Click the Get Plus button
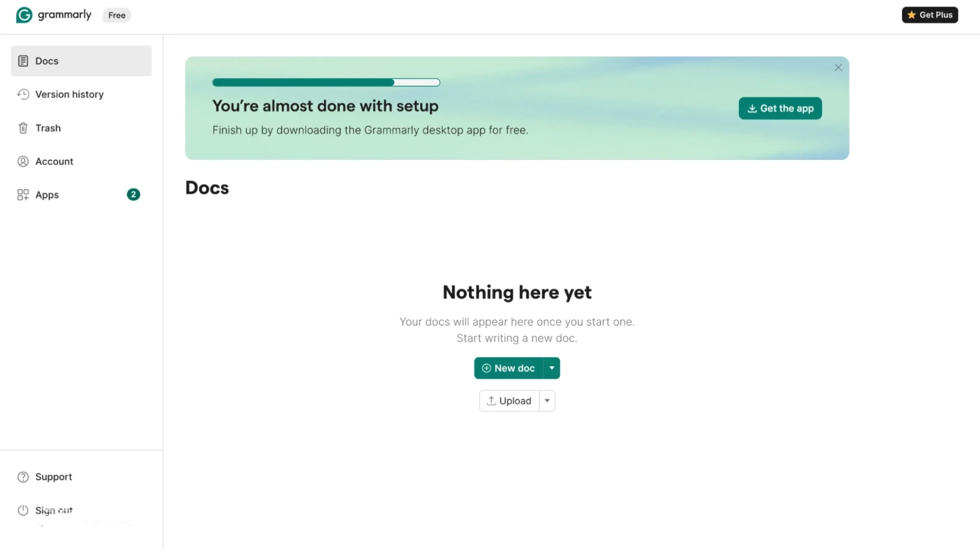The image size is (980, 549). (x=930, y=15)
